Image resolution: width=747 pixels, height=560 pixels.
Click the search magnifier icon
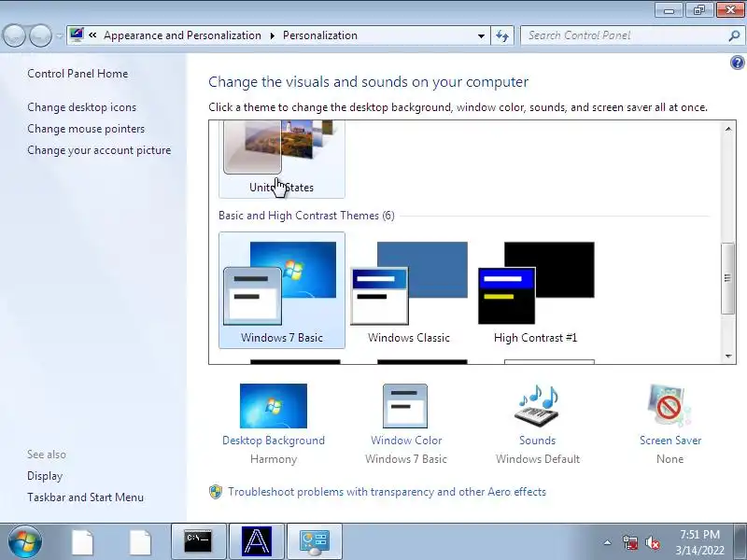(x=734, y=35)
